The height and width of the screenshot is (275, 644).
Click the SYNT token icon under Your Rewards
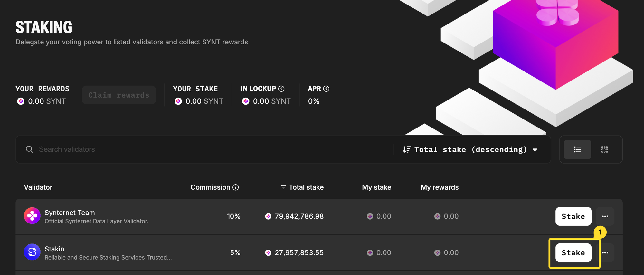[x=21, y=101]
